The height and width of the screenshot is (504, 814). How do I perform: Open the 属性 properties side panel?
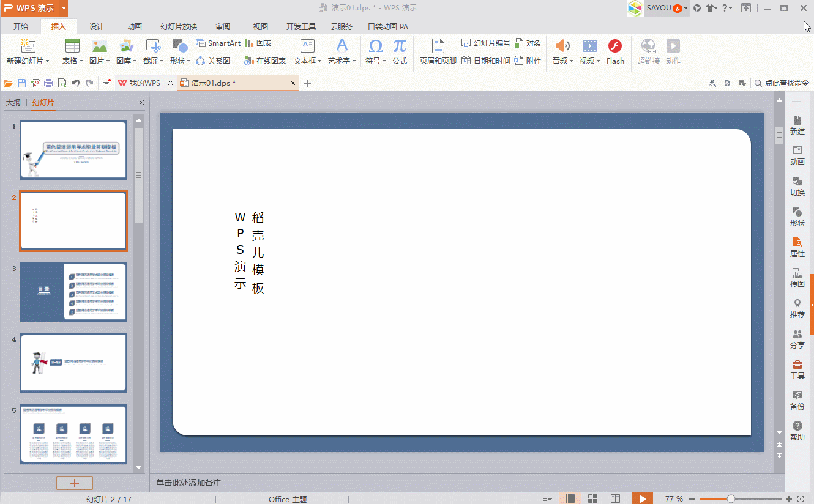pyautogui.click(x=797, y=247)
